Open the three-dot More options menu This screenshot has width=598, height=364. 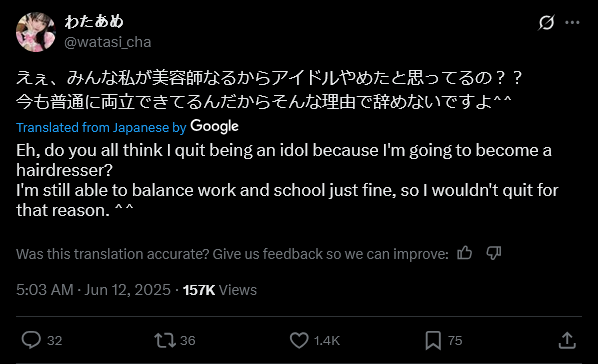pos(572,23)
